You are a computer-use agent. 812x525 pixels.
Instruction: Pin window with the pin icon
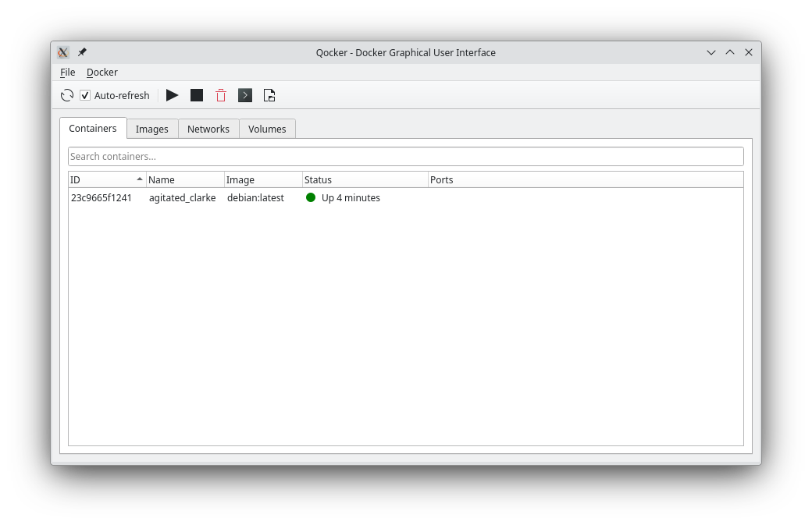(x=82, y=52)
